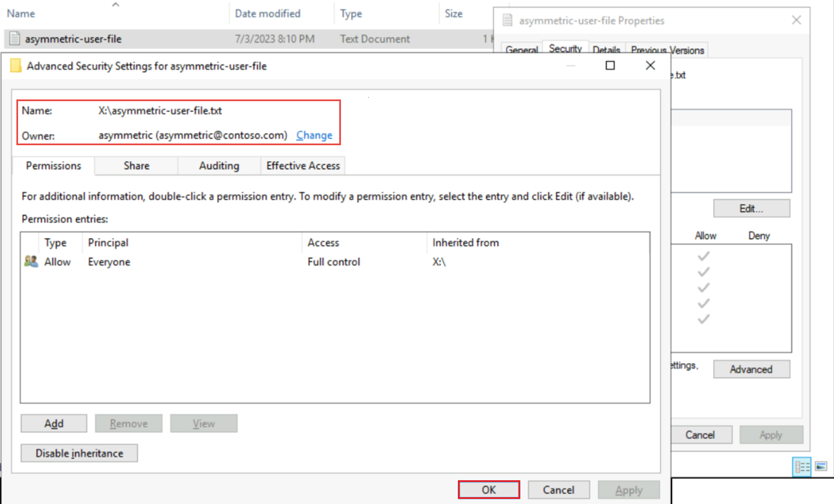Confirm with the OK button
Image resolution: width=834 pixels, height=504 pixels.
(x=489, y=490)
